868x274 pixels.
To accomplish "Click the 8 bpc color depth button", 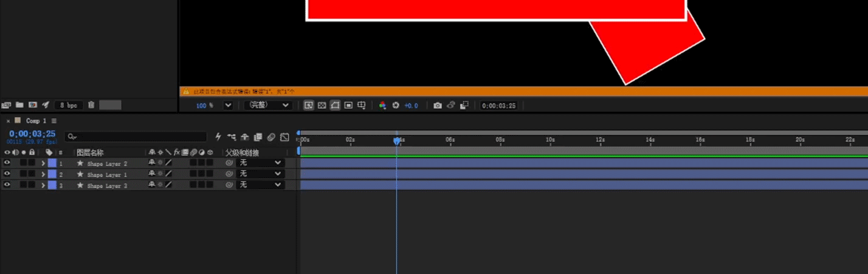I will (x=69, y=105).
